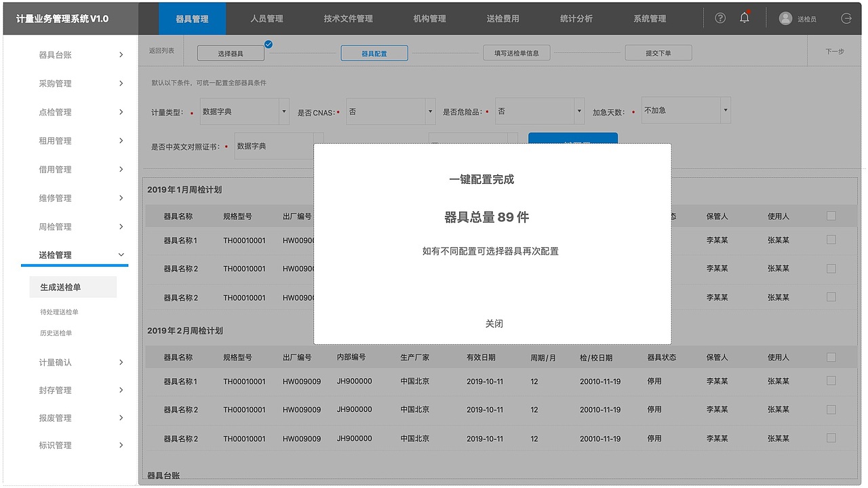The image size is (868, 488).
Task: Click the checkmark badge on 选择器具 step
Action: 269,44
